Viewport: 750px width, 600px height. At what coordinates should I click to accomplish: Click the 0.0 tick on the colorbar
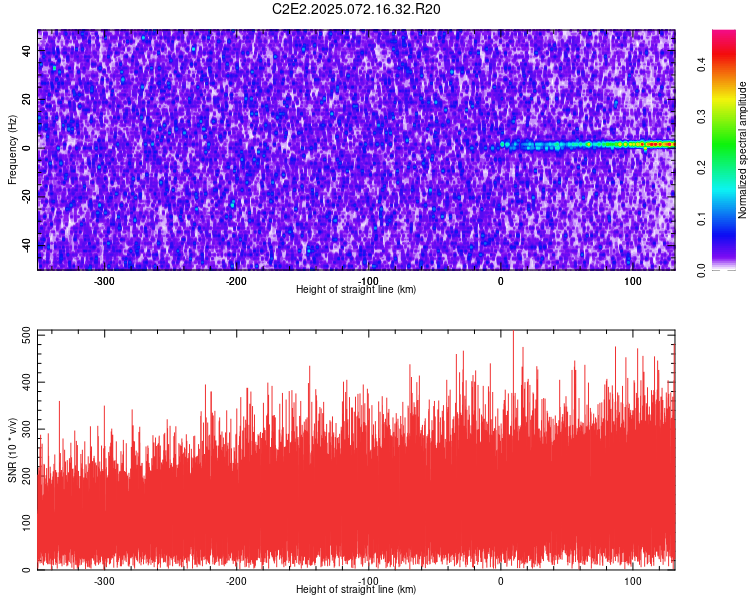click(x=702, y=270)
